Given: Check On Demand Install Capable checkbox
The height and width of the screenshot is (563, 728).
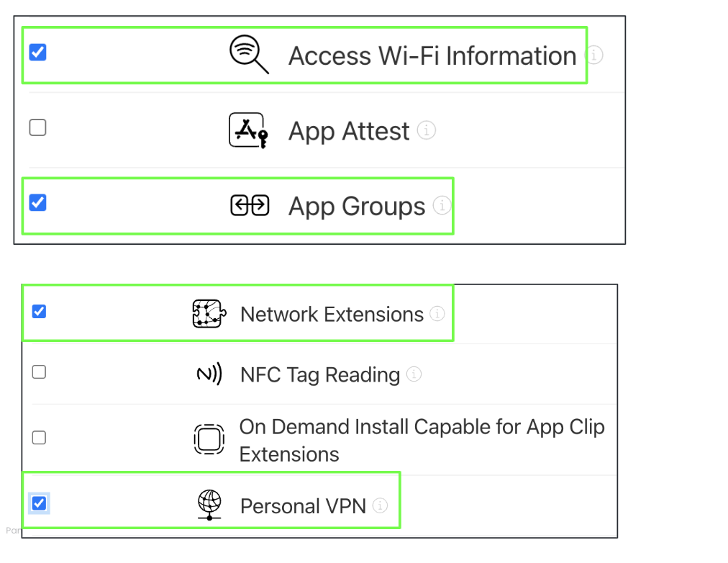Looking at the screenshot, I should click(40, 438).
